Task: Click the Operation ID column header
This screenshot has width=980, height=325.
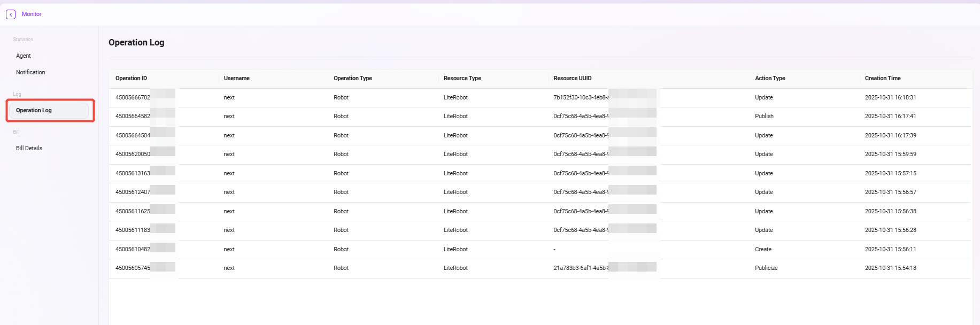Action: coord(131,79)
